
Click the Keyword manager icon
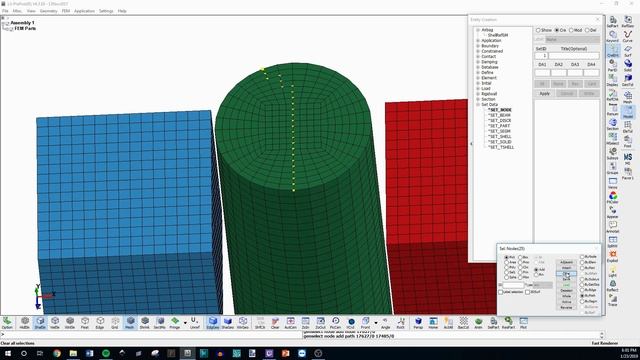pyautogui.click(x=613, y=37)
